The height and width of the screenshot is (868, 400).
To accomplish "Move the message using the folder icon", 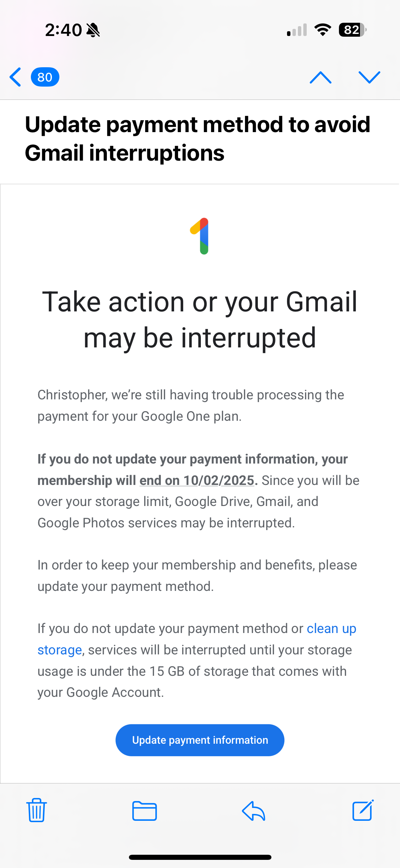I will pos(145,811).
